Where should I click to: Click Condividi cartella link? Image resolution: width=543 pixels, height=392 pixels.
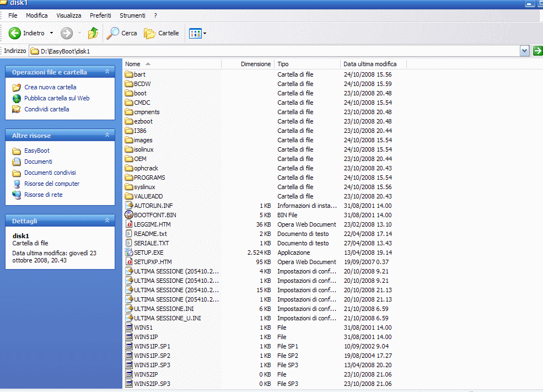46,109
